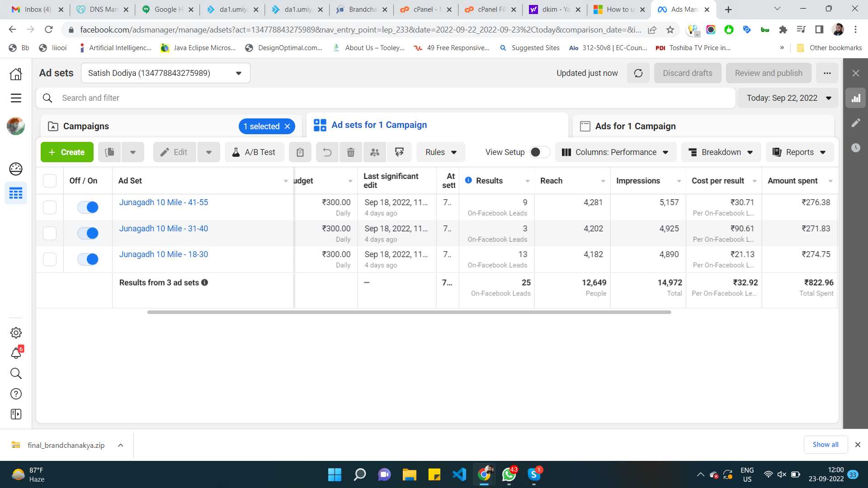Click the delete trash icon in toolbar
868x488 pixels.
[351, 152]
